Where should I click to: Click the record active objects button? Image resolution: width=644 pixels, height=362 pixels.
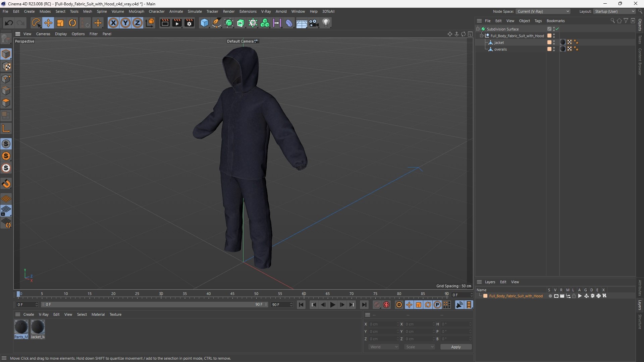pos(377,305)
